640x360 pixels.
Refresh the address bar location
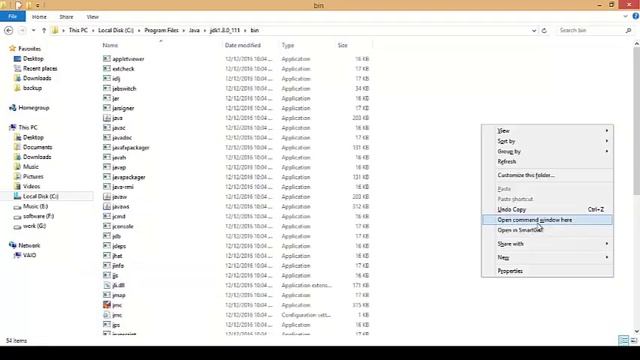(x=544, y=30)
